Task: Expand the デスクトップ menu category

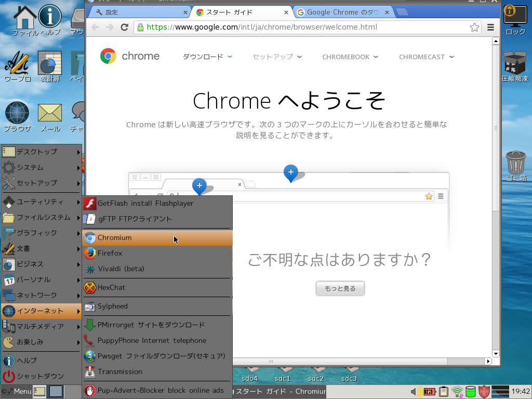Action: coord(41,152)
